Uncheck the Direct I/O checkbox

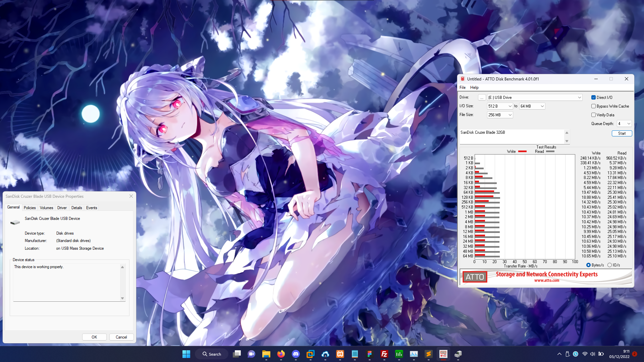pyautogui.click(x=593, y=98)
